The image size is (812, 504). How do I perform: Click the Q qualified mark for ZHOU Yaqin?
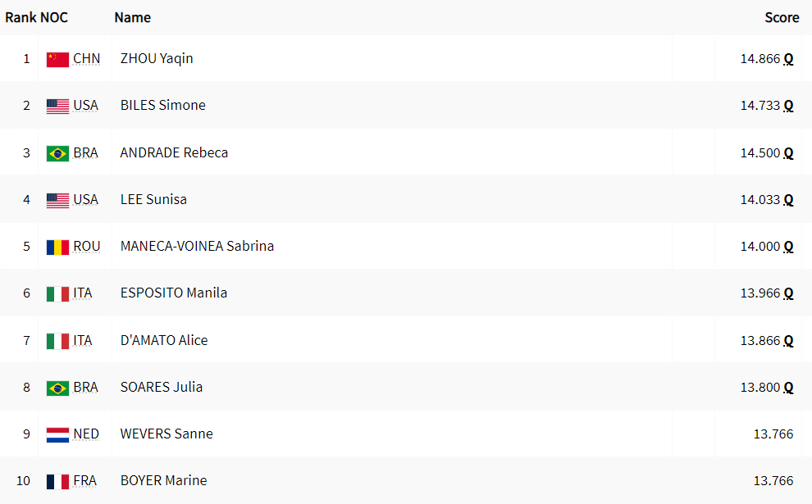tap(788, 60)
